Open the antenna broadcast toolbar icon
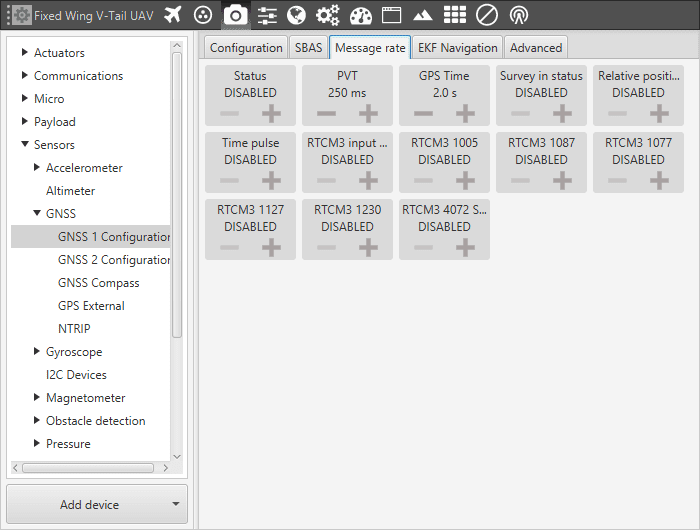Viewport: 700px width, 530px height. [519, 16]
